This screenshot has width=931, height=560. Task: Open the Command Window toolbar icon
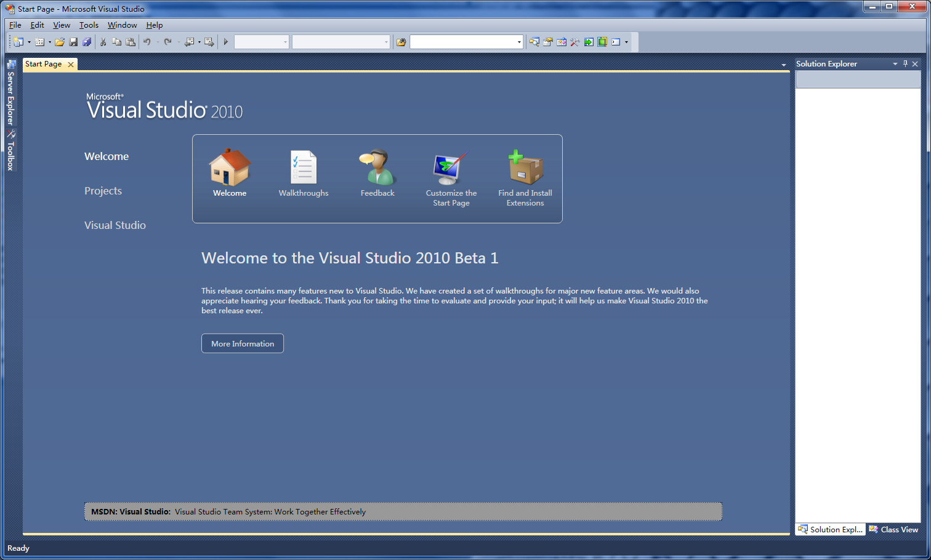click(x=616, y=42)
